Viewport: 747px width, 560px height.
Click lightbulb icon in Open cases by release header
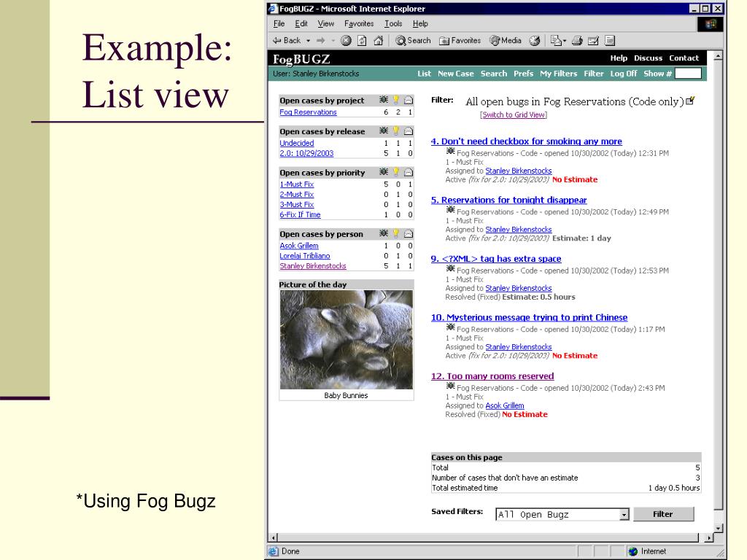pos(396,131)
